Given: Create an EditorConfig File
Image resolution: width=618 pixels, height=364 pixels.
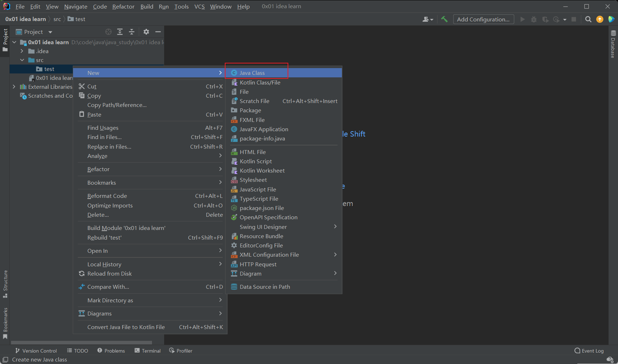Looking at the screenshot, I should [x=284, y=245].
